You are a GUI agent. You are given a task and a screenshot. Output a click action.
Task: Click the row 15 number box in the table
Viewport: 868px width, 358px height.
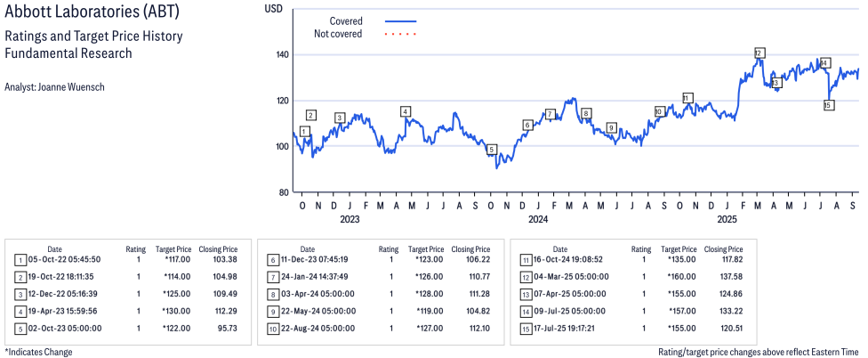(x=525, y=329)
